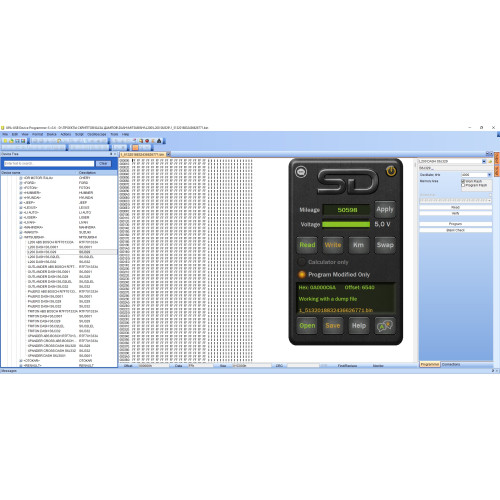Toggle the Work Flash checkbox
This screenshot has height=500, width=500.
coord(463,181)
